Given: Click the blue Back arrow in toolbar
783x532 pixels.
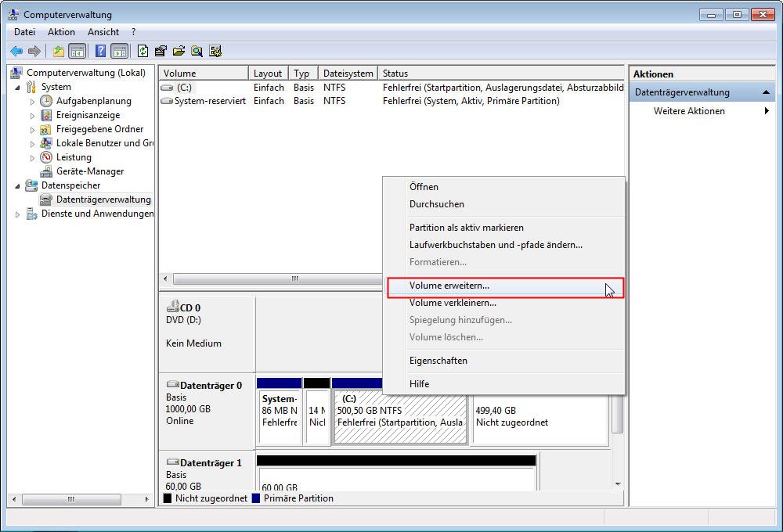Looking at the screenshot, I should point(16,51).
